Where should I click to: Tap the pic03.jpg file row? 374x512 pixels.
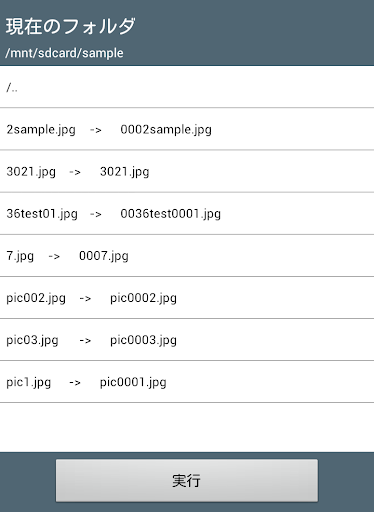[x=187, y=340]
